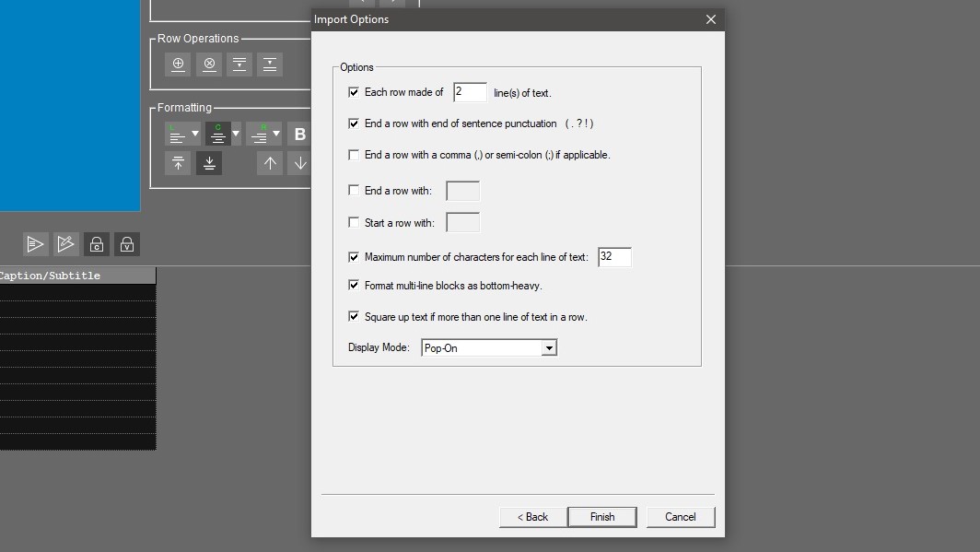Select the center text alignment icon
Viewport: 980px width, 552px height.
pyautogui.click(x=217, y=135)
